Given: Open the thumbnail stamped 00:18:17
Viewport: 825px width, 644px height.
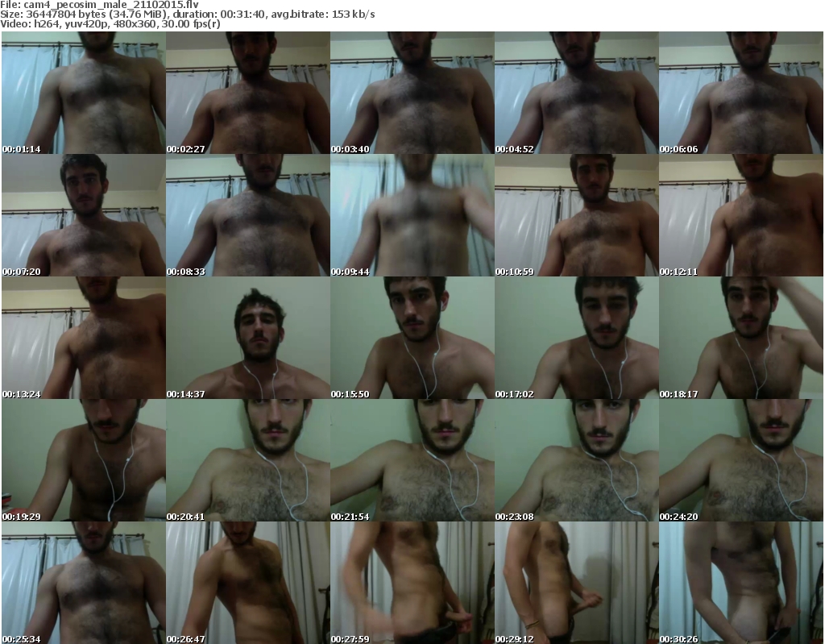Looking at the screenshot, I should (x=741, y=338).
